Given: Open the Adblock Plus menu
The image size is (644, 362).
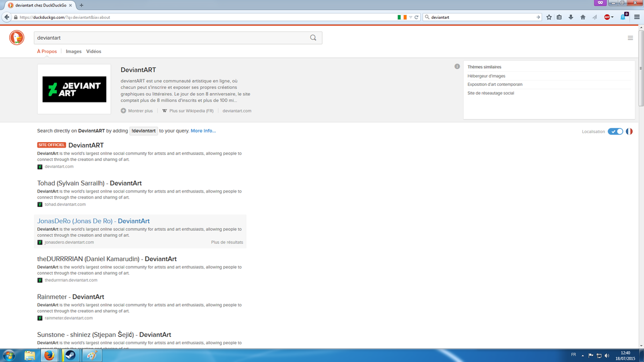Looking at the screenshot, I should click(x=609, y=17).
